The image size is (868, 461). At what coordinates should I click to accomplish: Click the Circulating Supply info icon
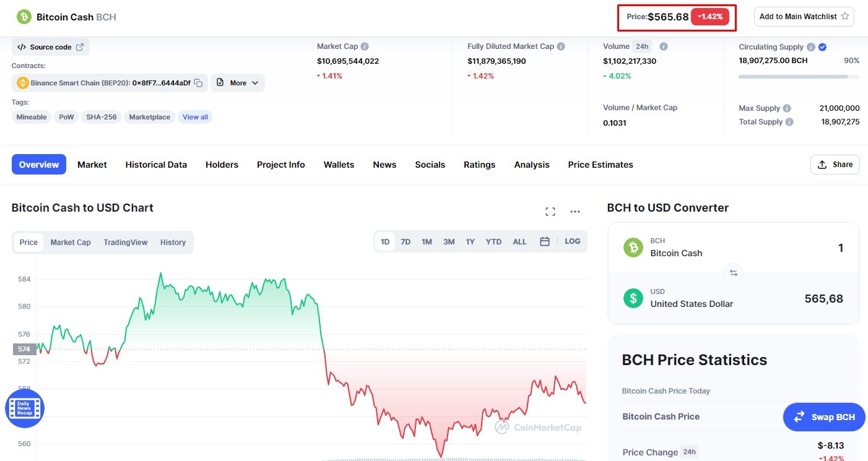[811, 47]
